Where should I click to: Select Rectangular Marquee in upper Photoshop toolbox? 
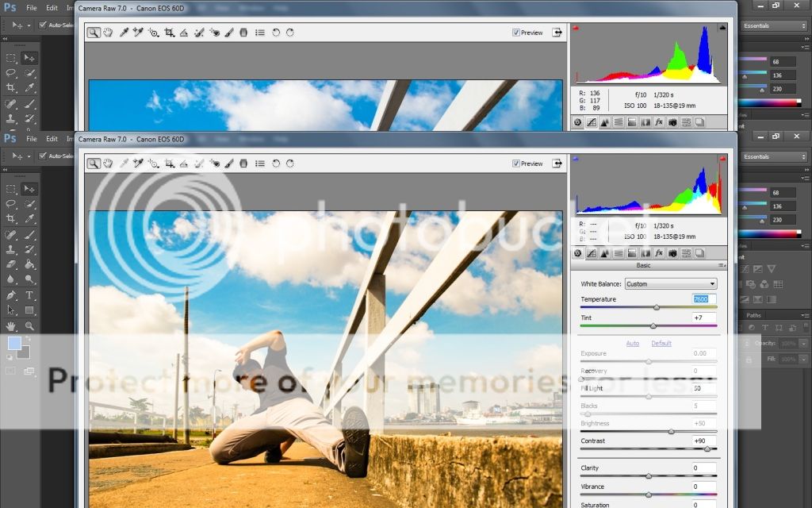(x=11, y=57)
